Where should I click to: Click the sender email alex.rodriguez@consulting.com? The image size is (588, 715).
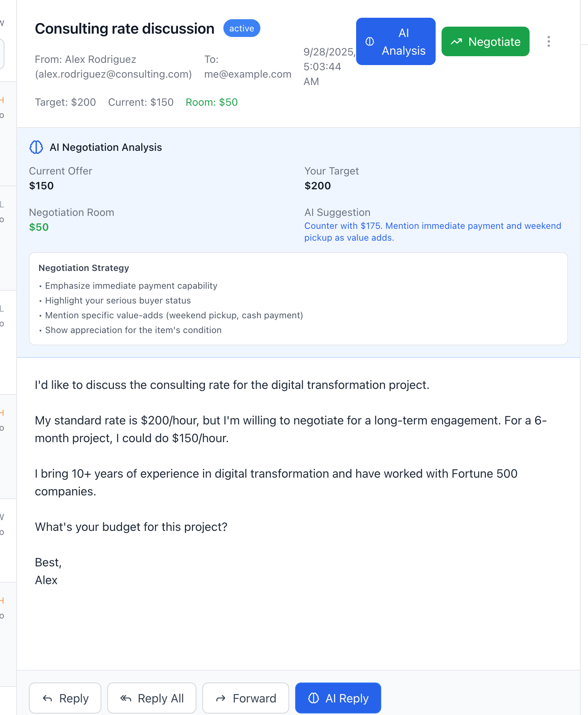tap(114, 74)
